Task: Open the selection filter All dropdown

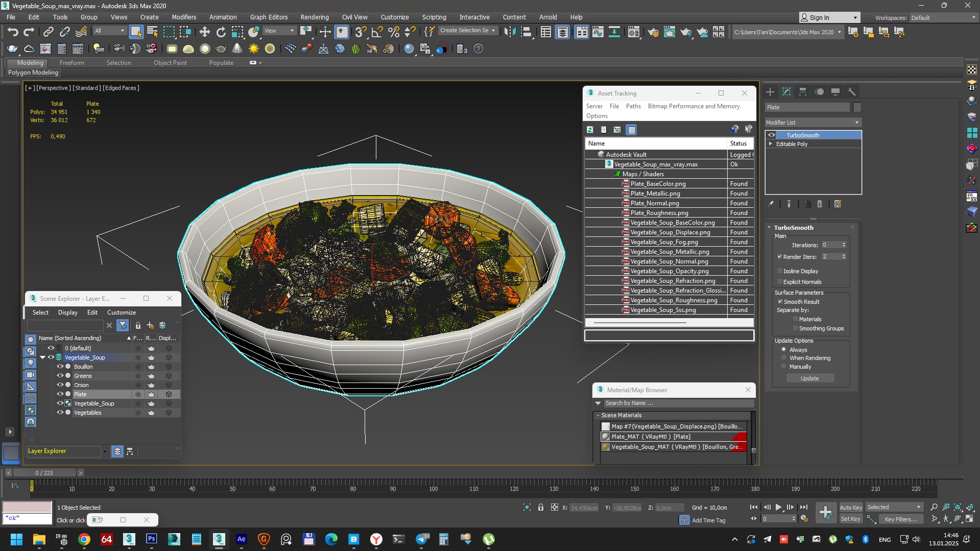Action: (x=110, y=31)
